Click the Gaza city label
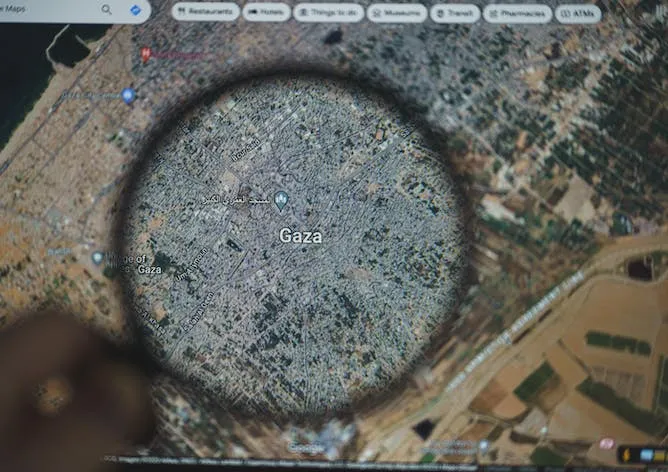 click(x=300, y=237)
